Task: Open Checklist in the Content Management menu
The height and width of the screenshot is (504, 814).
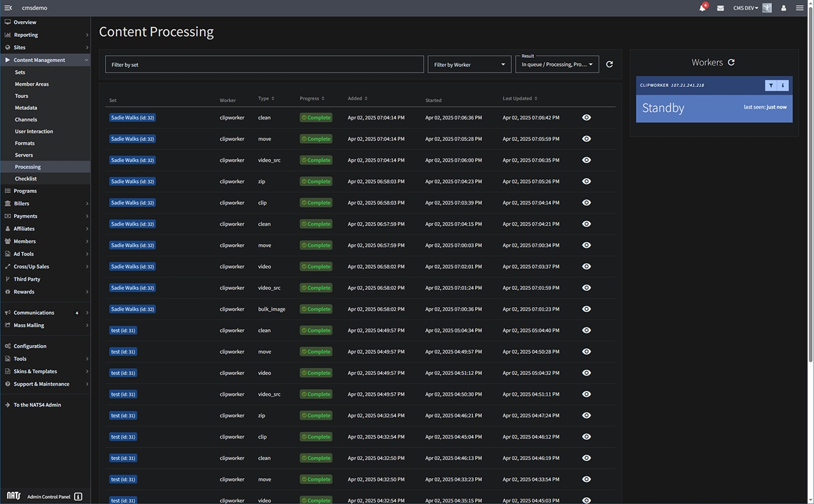Action: (26, 179)
